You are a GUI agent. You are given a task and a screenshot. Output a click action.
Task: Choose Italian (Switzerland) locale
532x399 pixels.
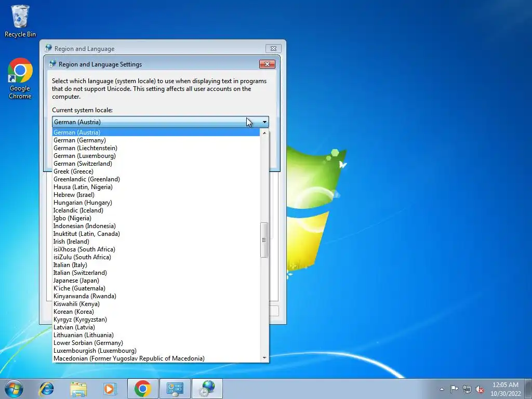[156, 273]
